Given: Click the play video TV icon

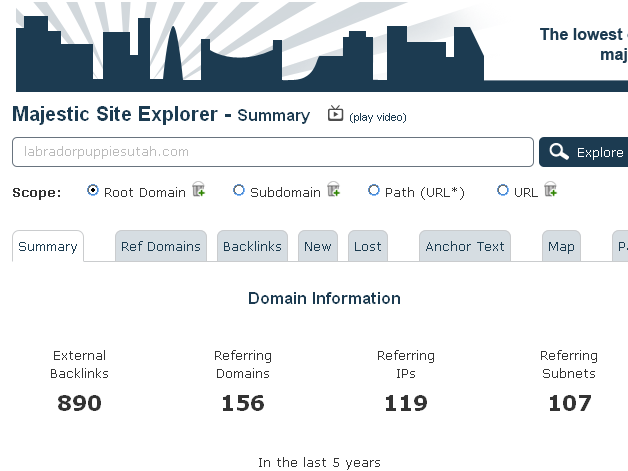Looking at the screenshot, I should [x=335, y=114].
